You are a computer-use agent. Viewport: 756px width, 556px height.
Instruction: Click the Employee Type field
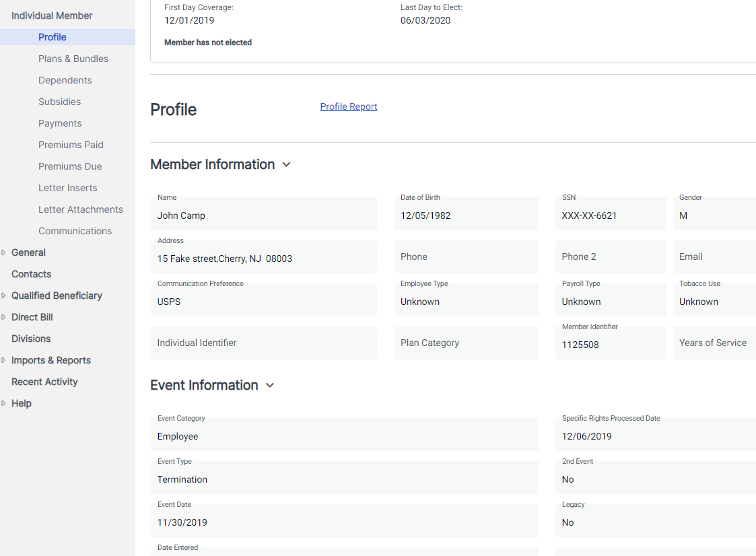click(x=467, y=300)
